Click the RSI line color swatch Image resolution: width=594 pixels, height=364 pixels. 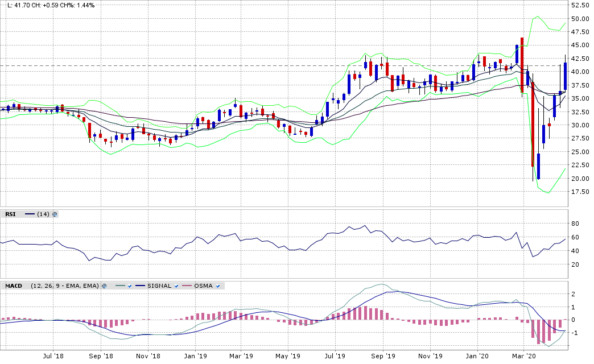pos(30,214)
